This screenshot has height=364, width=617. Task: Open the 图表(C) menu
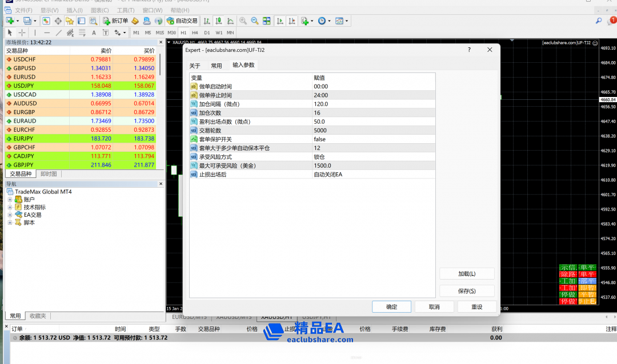click(99, 10)
